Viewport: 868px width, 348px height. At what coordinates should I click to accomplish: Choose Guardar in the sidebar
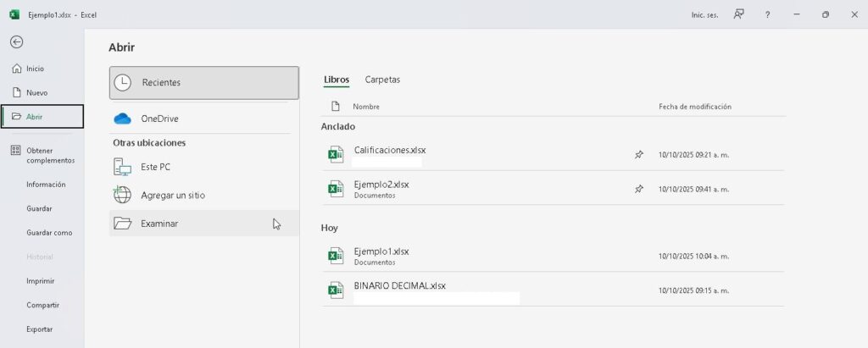39,208
